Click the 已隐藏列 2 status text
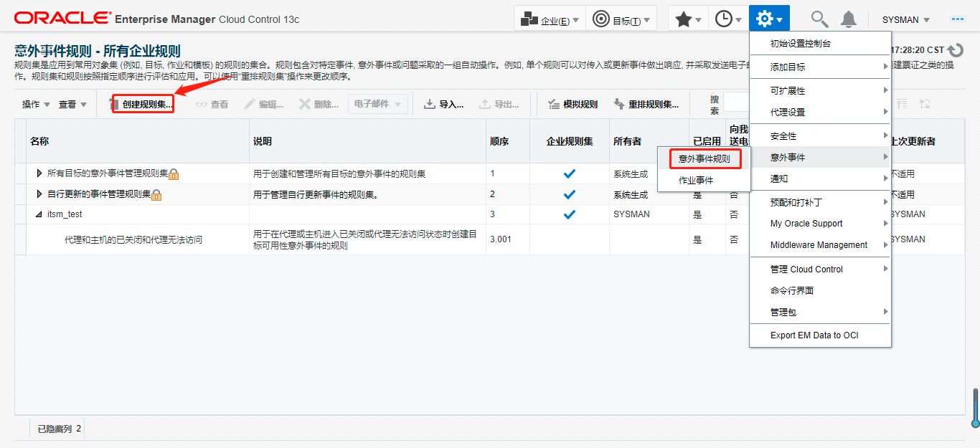 [60, 429]
